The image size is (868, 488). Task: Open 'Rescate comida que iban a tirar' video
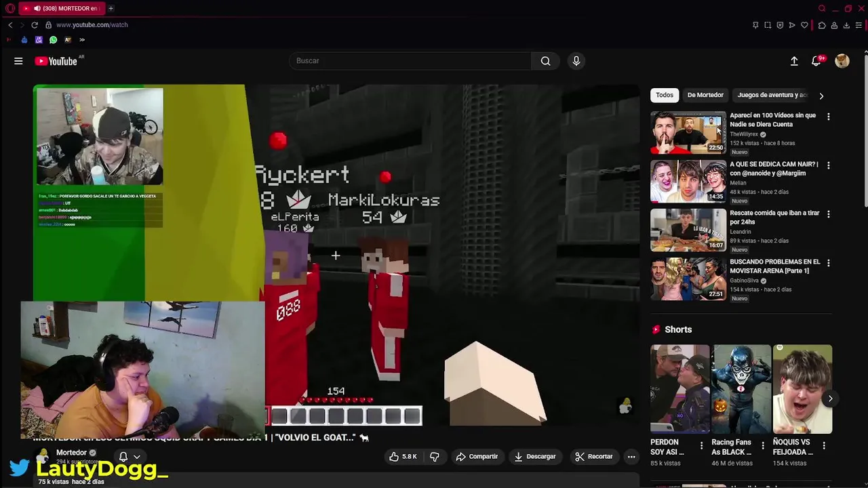tap(774, 218)
